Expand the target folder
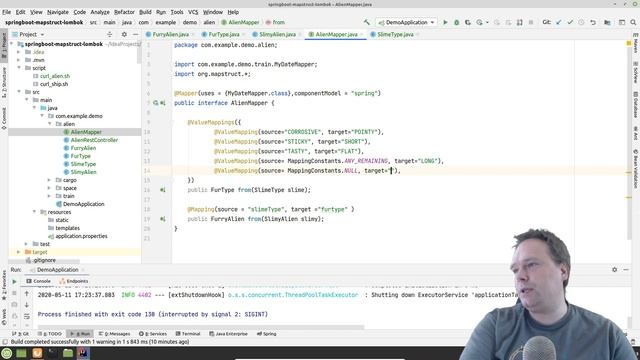The height and width of the screenshot is (360, 640). (x=19, y=252)
